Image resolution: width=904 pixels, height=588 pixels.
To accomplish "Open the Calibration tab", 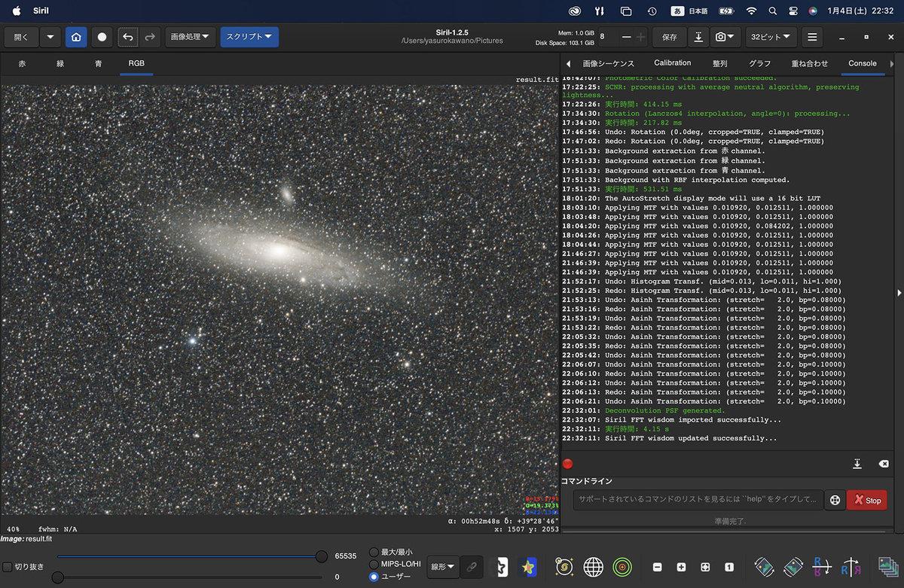I will [672, 64].
